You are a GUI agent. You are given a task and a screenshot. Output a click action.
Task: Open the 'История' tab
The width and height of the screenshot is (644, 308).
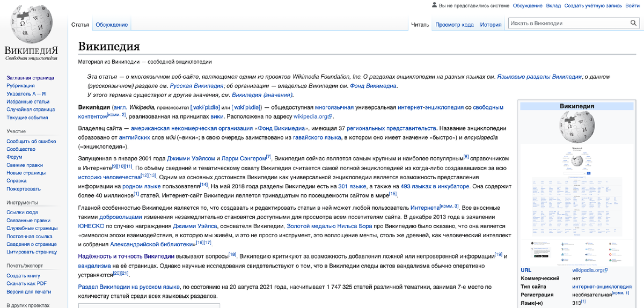pyautogui.click(x=491, y=25)
